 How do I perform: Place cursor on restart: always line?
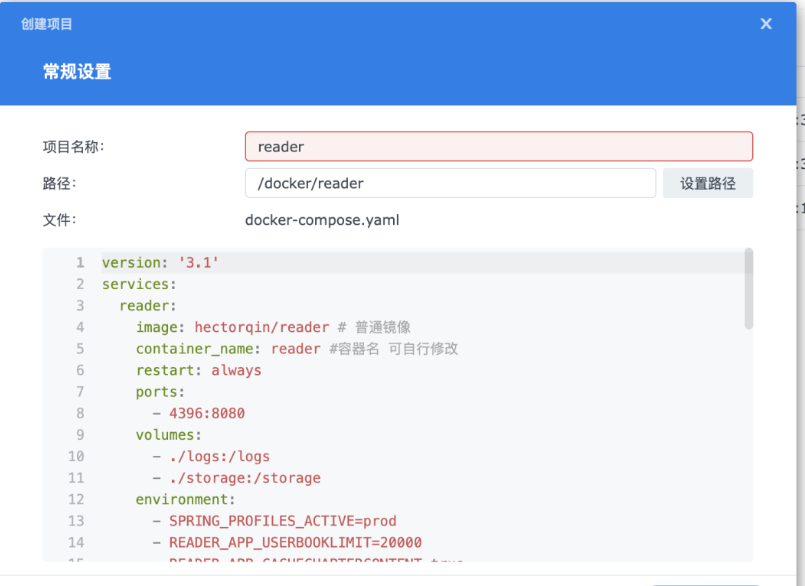(198, 370)
